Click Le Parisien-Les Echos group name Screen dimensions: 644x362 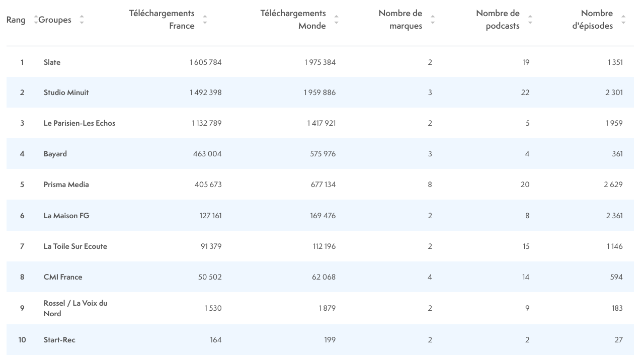click(x=79, y=123)
